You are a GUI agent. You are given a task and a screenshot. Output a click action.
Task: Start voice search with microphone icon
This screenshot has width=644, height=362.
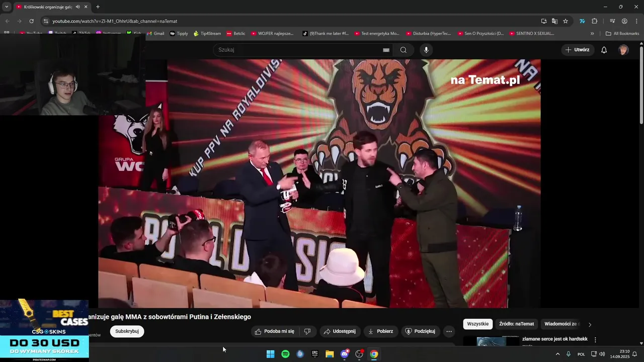tap(426, 50)
